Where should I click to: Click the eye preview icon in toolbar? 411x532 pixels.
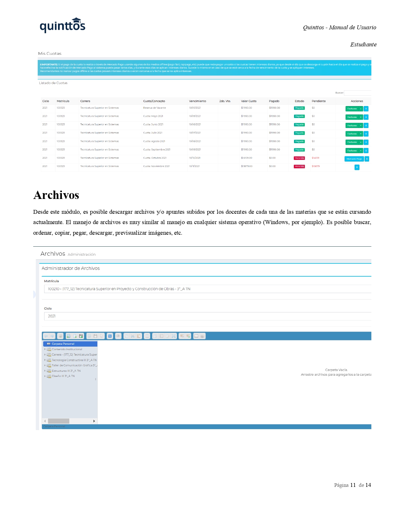118,336
